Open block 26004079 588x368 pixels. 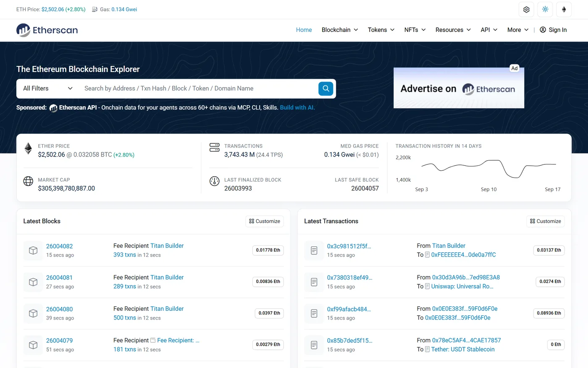pos(60,341)
